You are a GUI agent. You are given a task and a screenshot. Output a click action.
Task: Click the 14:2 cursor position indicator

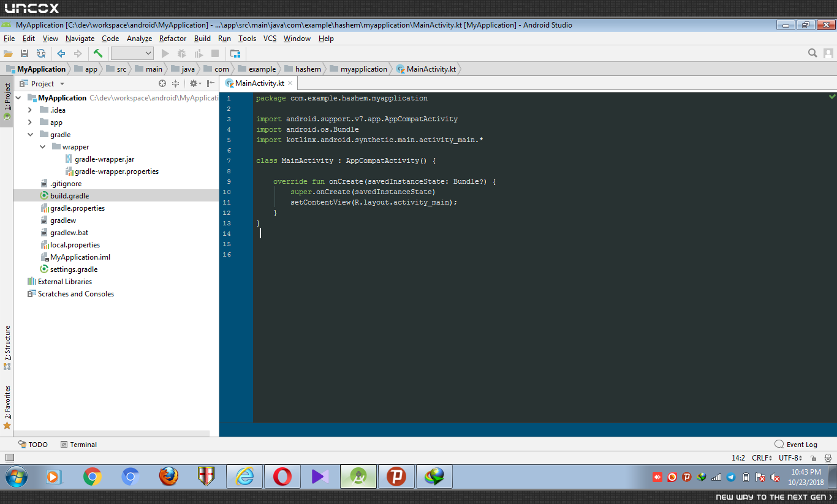coord(738,458)
